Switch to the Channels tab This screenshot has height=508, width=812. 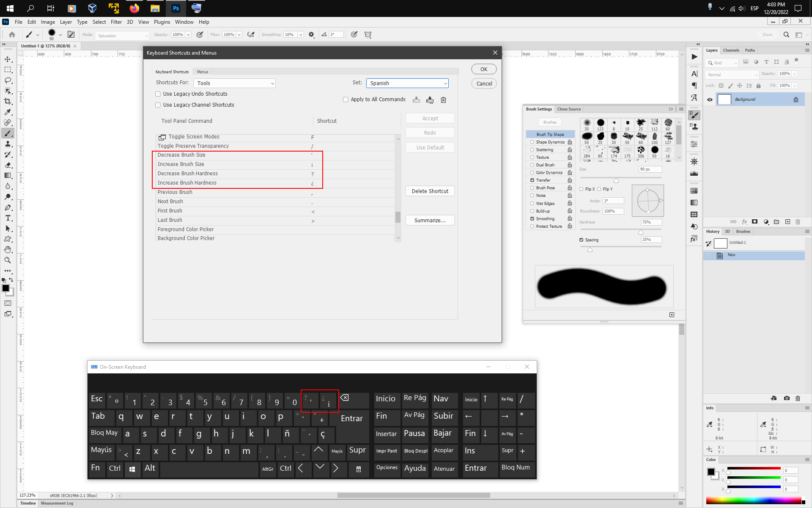pyautogui.click(x=731, y=50)
